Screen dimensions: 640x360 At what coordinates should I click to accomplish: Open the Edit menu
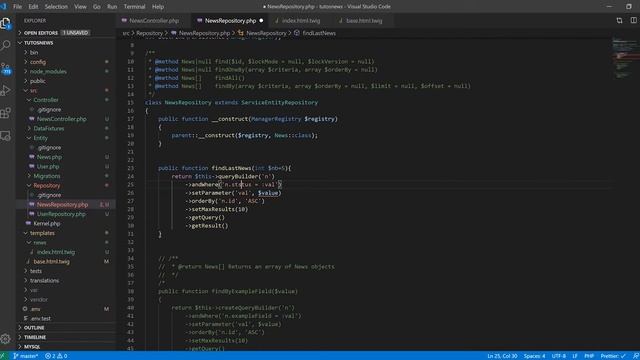[x=33, y=7]
